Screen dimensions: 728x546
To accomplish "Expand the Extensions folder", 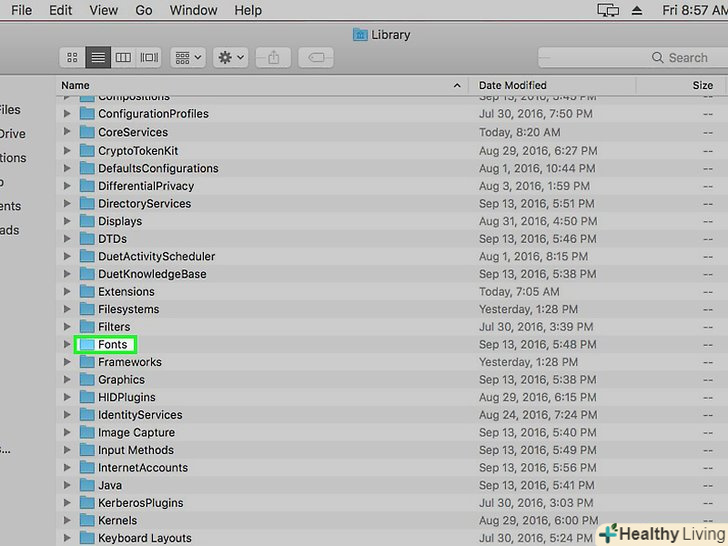I will (67, 292).
